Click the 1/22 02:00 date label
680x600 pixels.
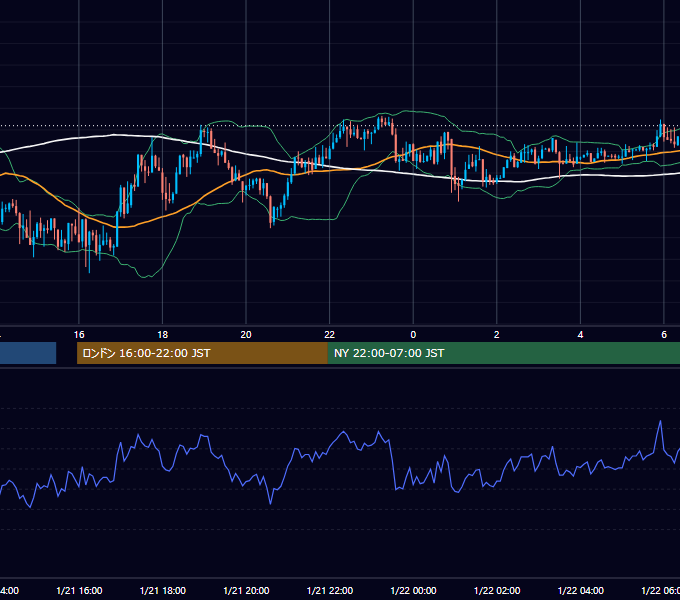(497, 590)
